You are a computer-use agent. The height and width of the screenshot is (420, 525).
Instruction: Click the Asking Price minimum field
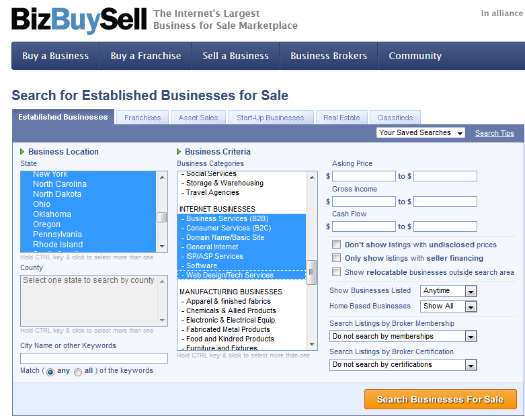pyautogui.click(x=364, y=176)
